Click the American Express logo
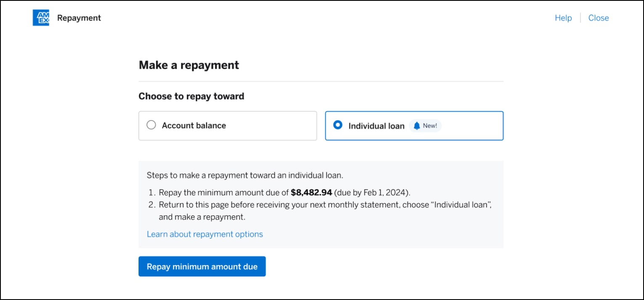 (x=40, y=18)
